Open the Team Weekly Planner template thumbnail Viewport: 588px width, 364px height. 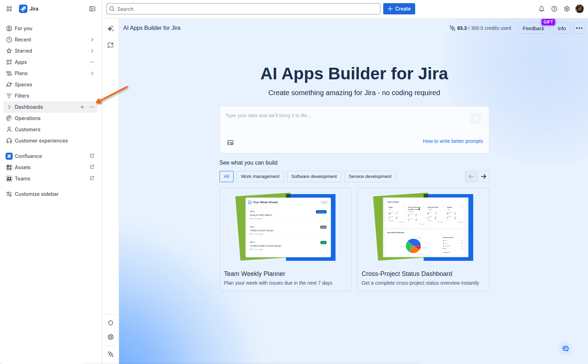click(x=286, y=227)
